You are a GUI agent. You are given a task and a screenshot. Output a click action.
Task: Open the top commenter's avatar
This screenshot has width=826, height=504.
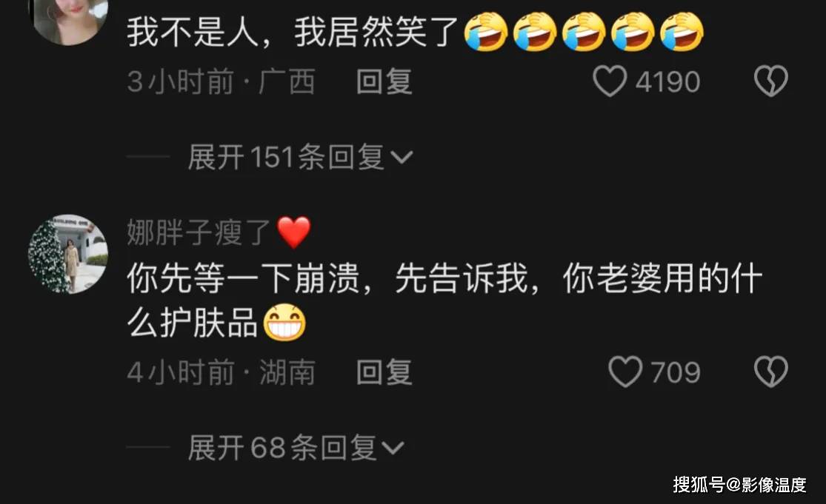click(70, 21)
